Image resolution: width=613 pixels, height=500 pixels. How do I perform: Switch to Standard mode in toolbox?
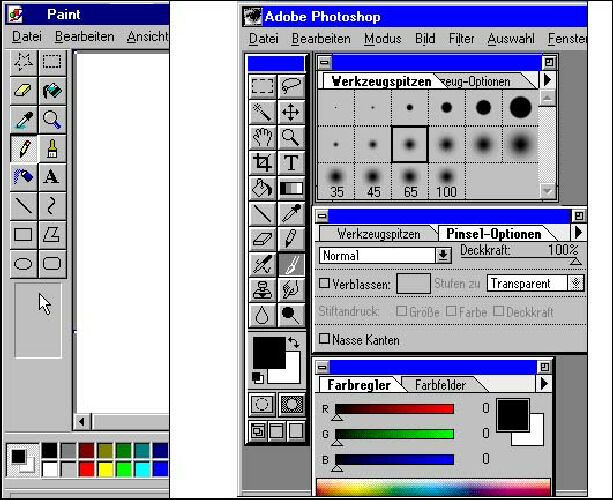coord(262,405)
